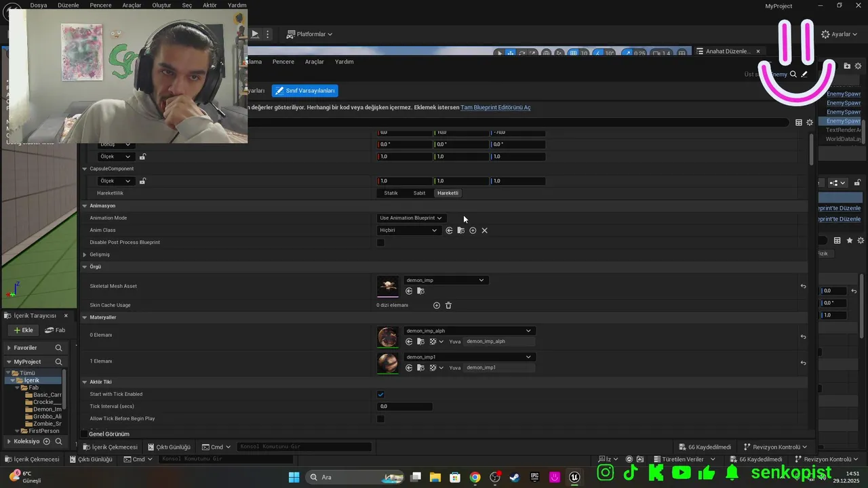Browse to demon_imp1 material folder icon
Screen dimensions: 868x488
click(x=420, y=368)
